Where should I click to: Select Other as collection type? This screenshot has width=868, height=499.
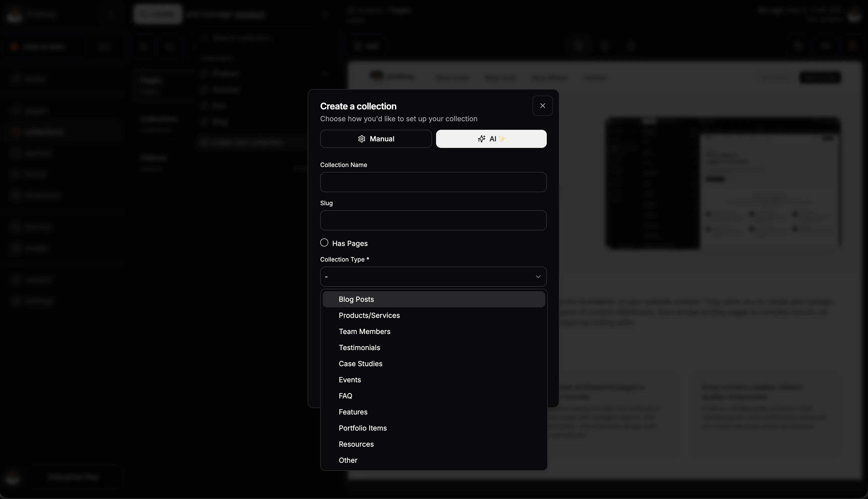click(x=348, y=460)
